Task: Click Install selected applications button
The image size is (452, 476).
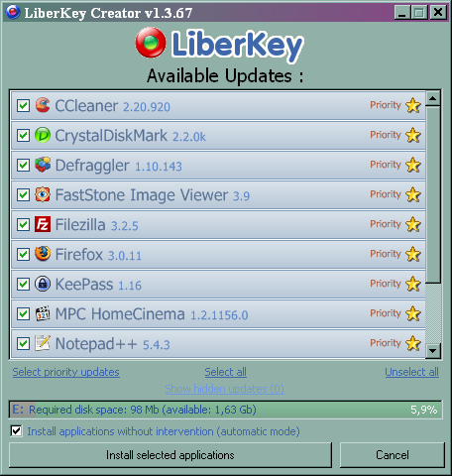Action: (170, 455)
